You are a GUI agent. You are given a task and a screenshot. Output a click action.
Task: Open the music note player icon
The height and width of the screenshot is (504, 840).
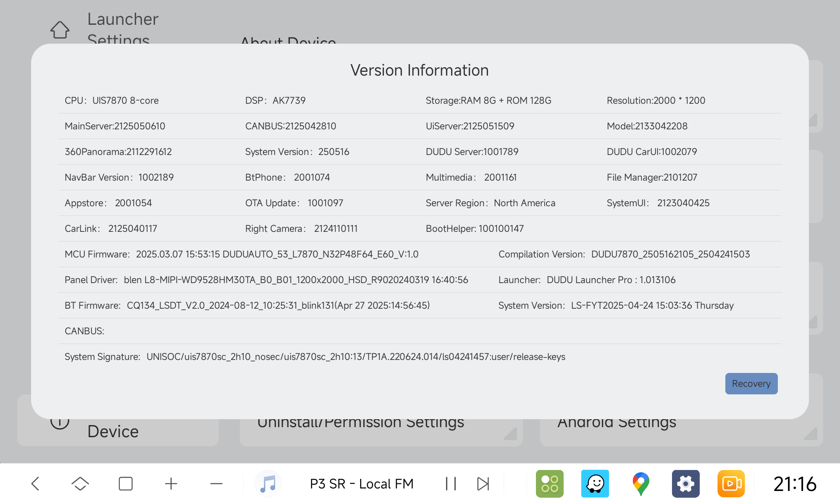(268, 483)
